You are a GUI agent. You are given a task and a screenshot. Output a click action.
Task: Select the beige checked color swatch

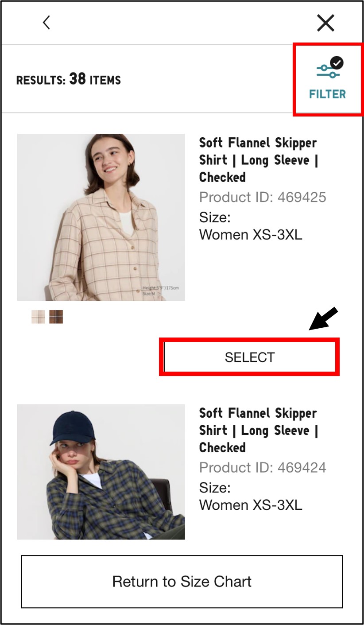coord(38,317)
